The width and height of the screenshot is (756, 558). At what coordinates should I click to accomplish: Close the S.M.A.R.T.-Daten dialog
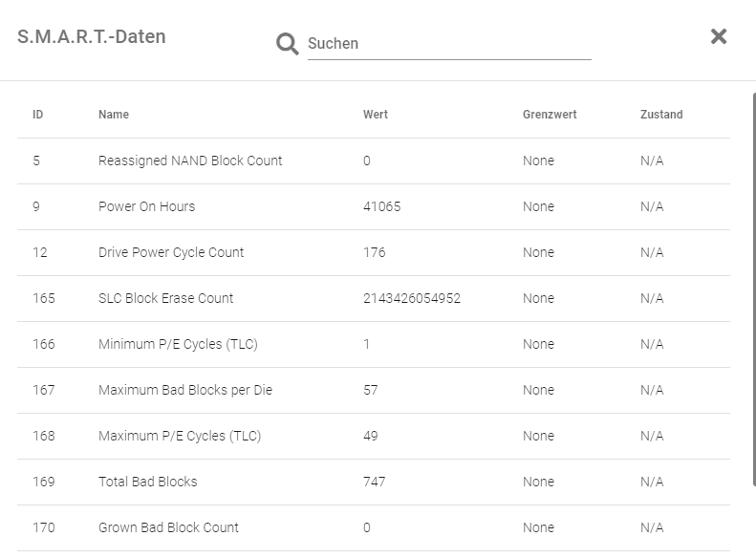tap(719, 36)
